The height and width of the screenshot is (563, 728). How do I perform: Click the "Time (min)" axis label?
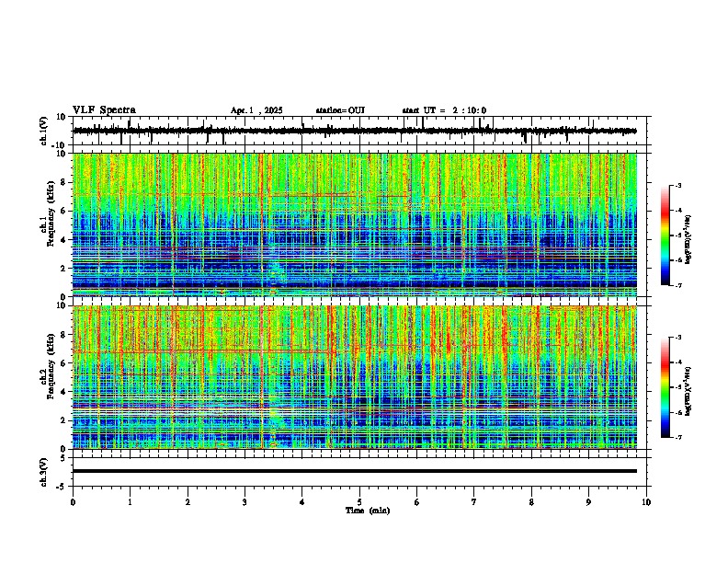(368, 511)
